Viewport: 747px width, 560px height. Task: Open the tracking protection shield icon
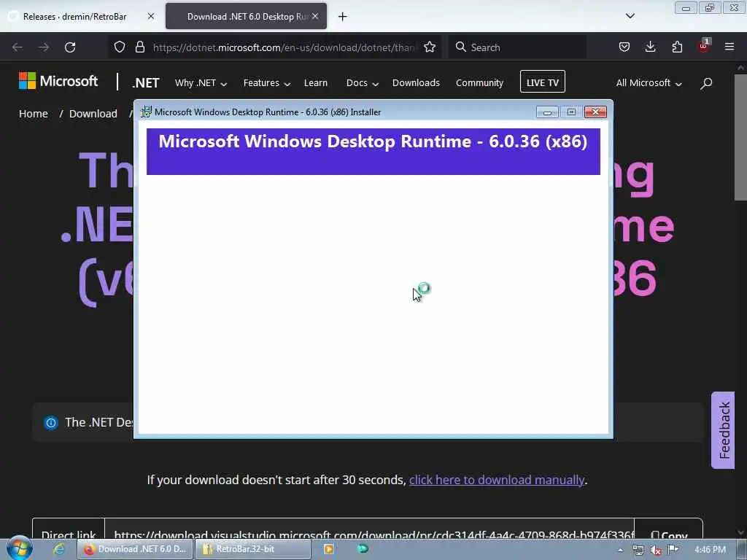[x=120, y=47]
